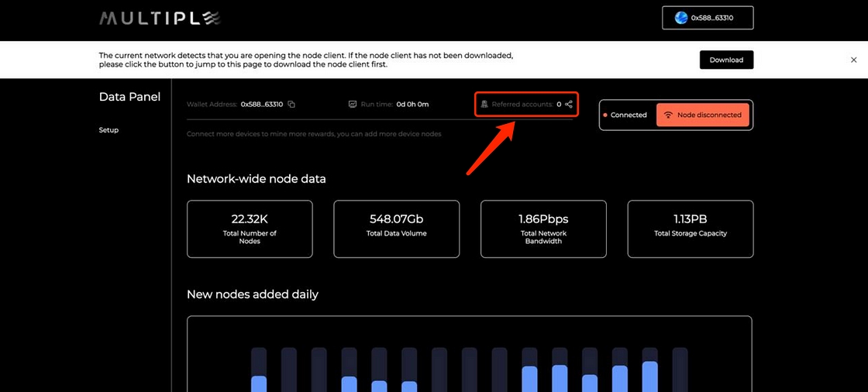Open the 0x588...63310 wallet account button
Screen dimensions: 868x392
pos(708,18)
